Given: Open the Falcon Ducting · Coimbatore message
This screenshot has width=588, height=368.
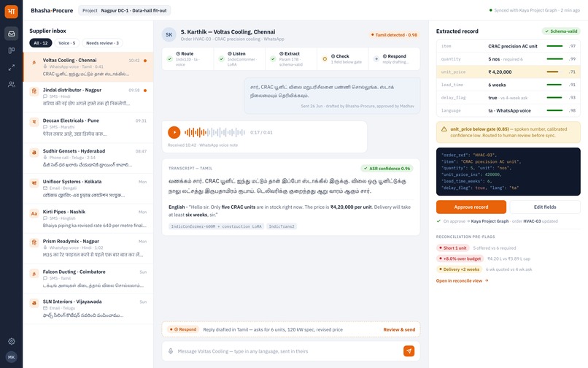Looking at the screenshot, I should point(88,279).
